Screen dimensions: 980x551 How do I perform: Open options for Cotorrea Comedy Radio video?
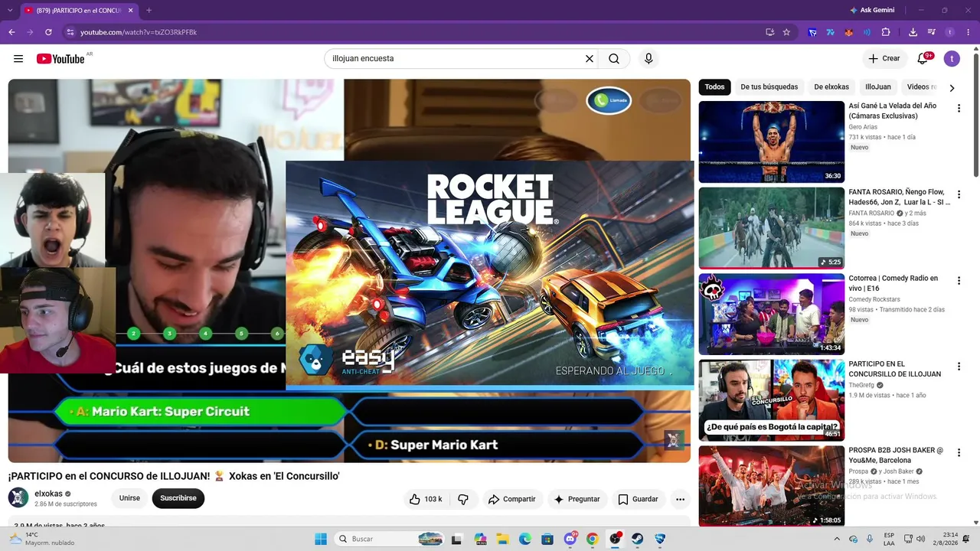point(959,281)
